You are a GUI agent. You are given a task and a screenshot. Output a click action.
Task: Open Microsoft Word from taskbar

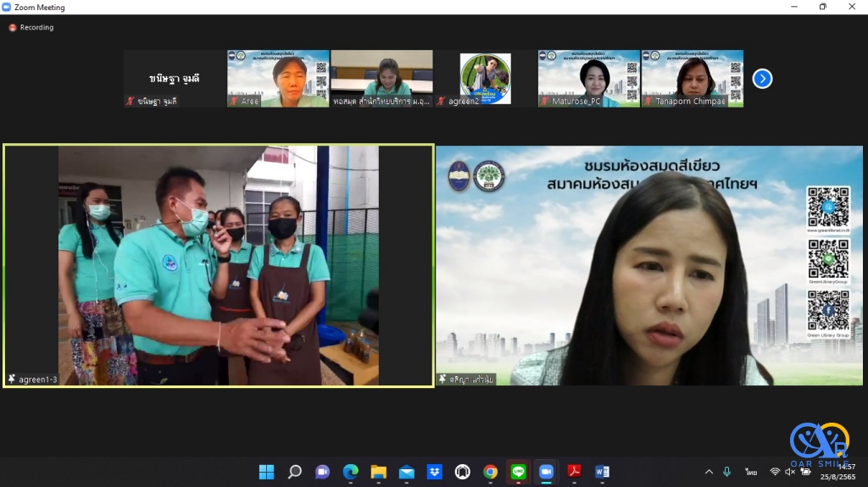click(x=602, y=472)
